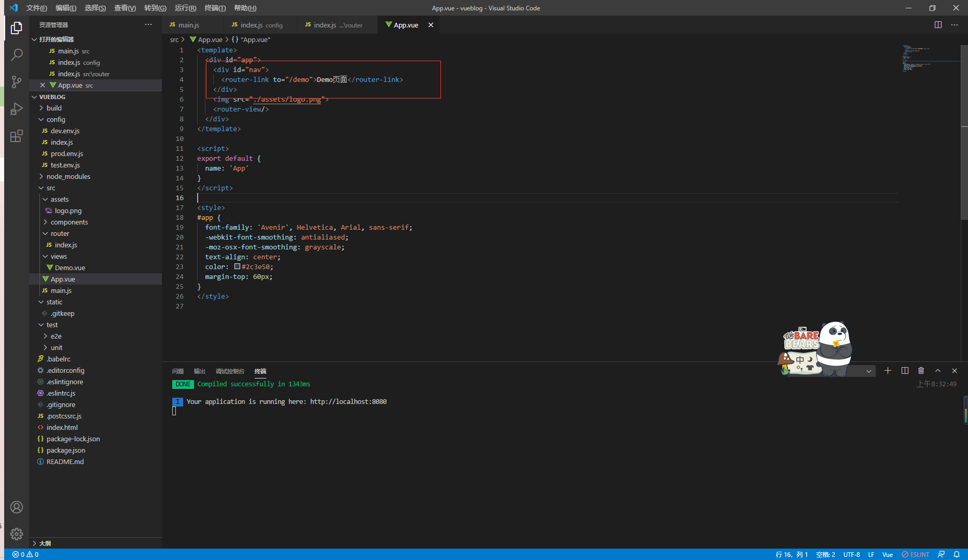Click the 空格: 2 indentation setting
The width and height of the screenshot is (968, 560).
click(825, 554)
